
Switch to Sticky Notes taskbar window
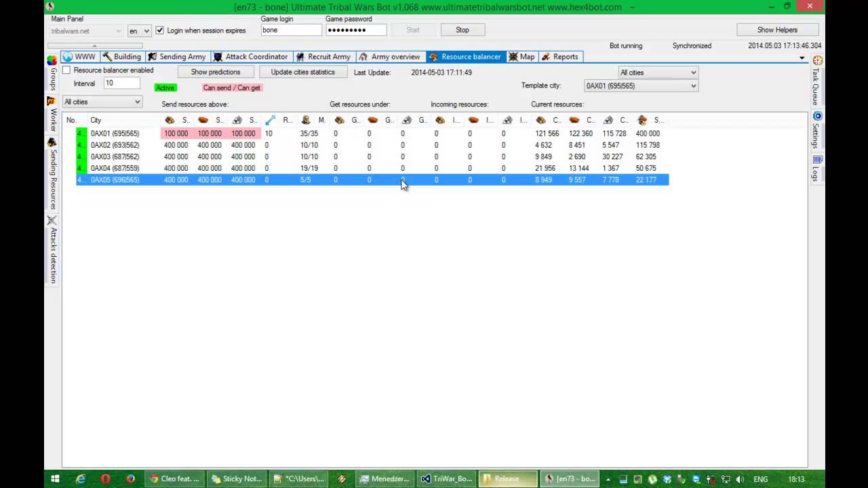[236, 479]
